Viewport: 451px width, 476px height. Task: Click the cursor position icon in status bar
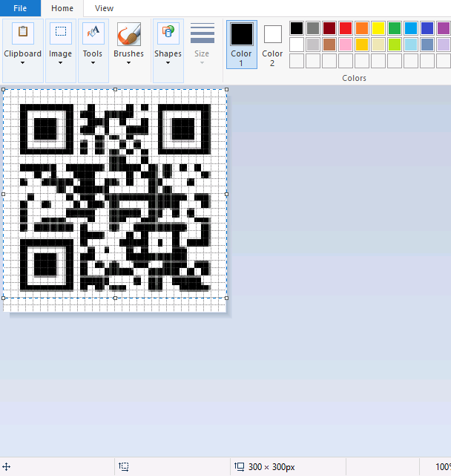(7, 466)
